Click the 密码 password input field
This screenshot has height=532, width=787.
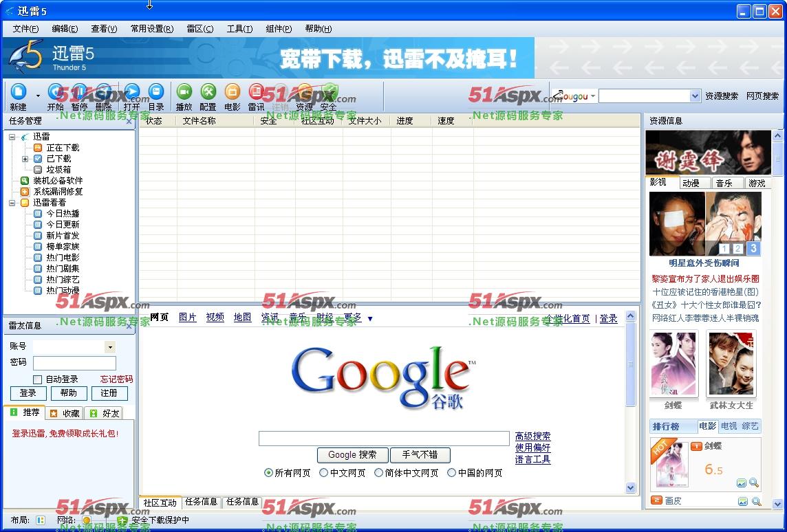pos(74,363)
